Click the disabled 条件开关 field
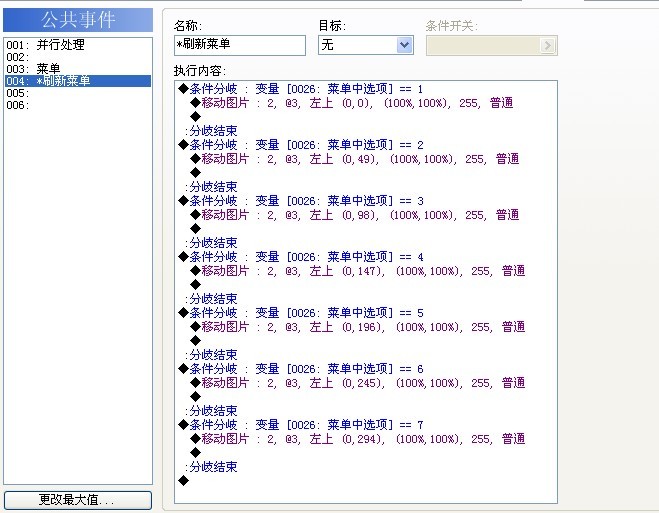This screenshot has height=513, width=659. pyautogui.click(x=492, y=45)
